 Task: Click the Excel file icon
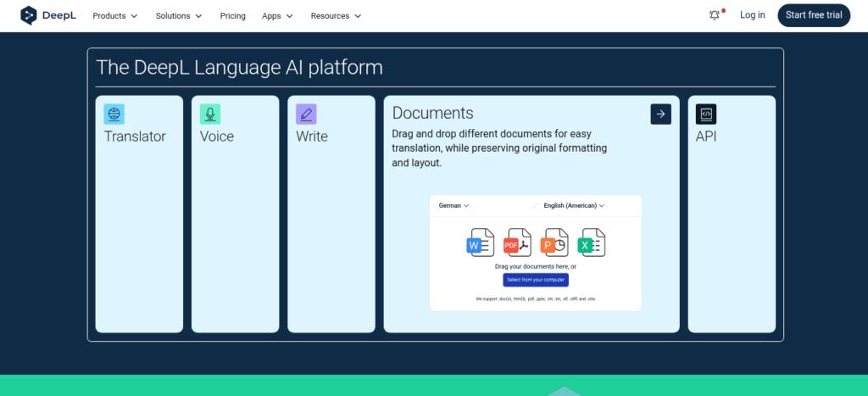592,243
